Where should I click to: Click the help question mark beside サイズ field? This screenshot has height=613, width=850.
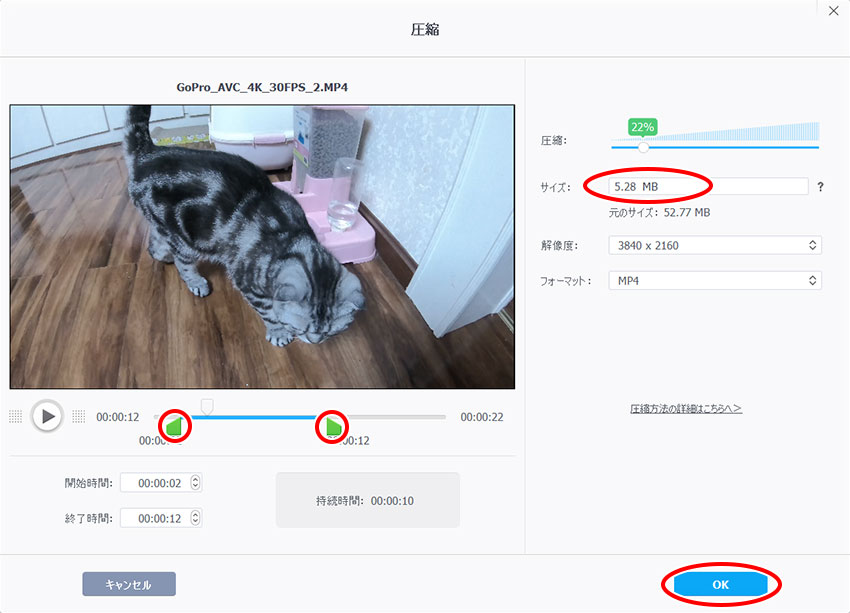click(820, 186)
